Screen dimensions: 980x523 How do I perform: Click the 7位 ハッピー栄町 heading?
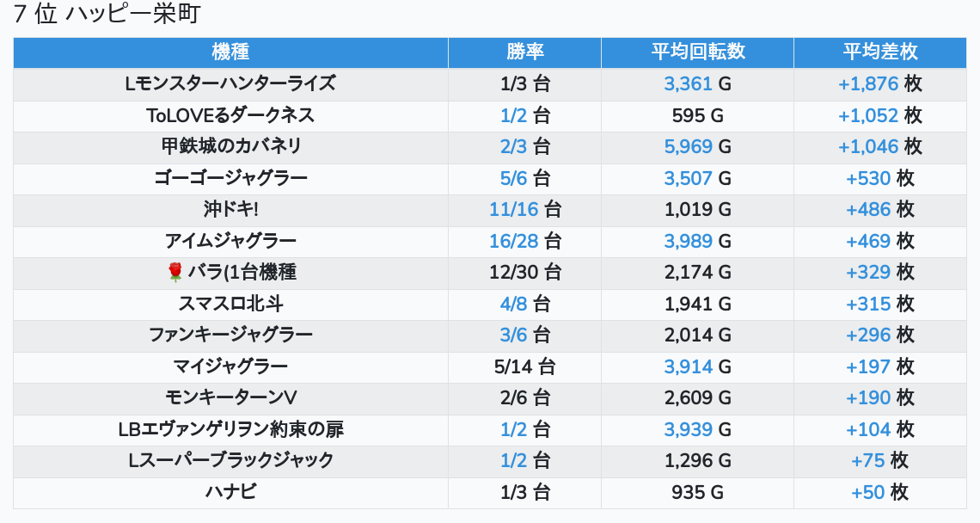pyautogui.click(x=107, y=15)
